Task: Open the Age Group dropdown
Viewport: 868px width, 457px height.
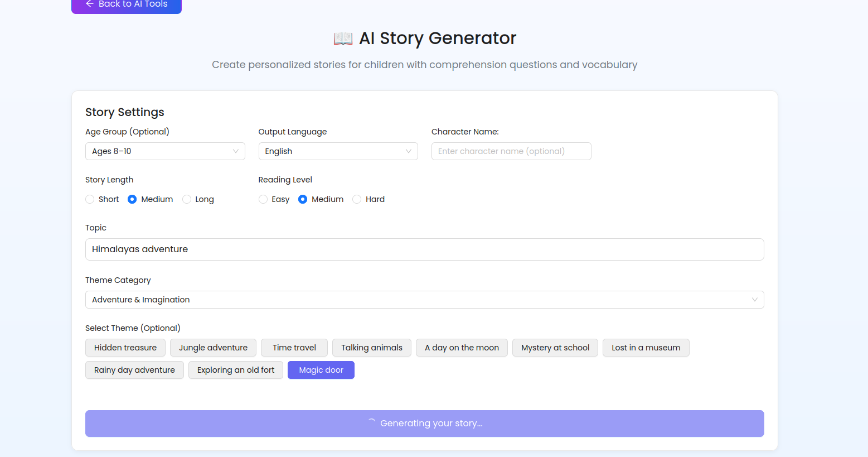Action: point(165,151)
